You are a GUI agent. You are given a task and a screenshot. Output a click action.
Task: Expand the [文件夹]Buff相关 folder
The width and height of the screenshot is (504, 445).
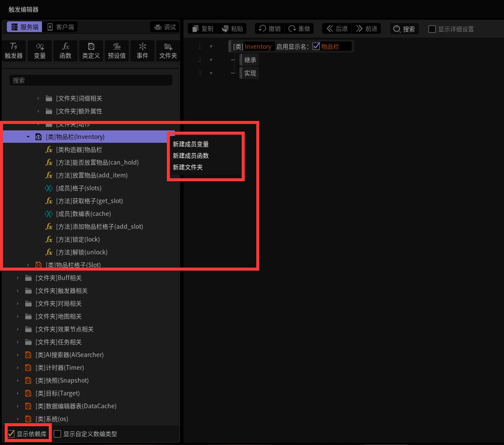coord(18,278)
